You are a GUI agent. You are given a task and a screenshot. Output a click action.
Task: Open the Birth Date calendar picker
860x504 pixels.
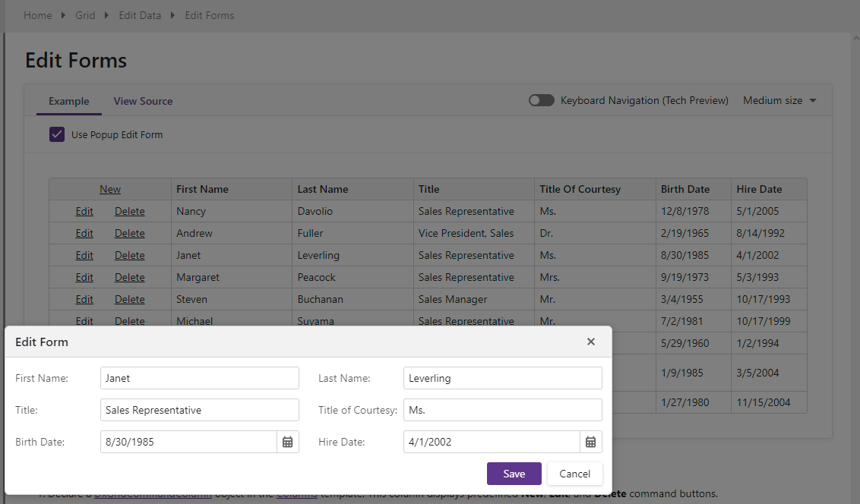pyautogui.click(x=288, y=442)
